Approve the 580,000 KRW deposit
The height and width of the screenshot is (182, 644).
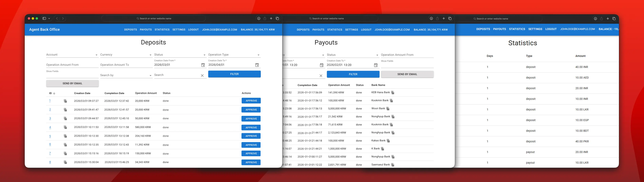(251, 127)
